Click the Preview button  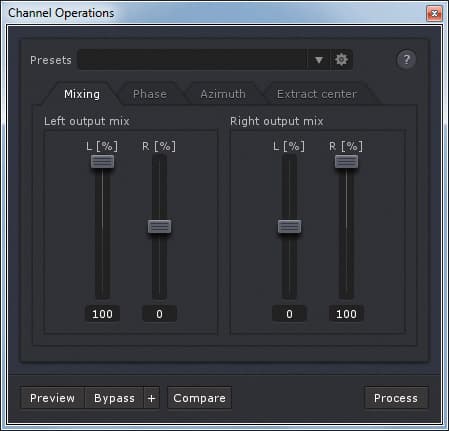(52, 398)
